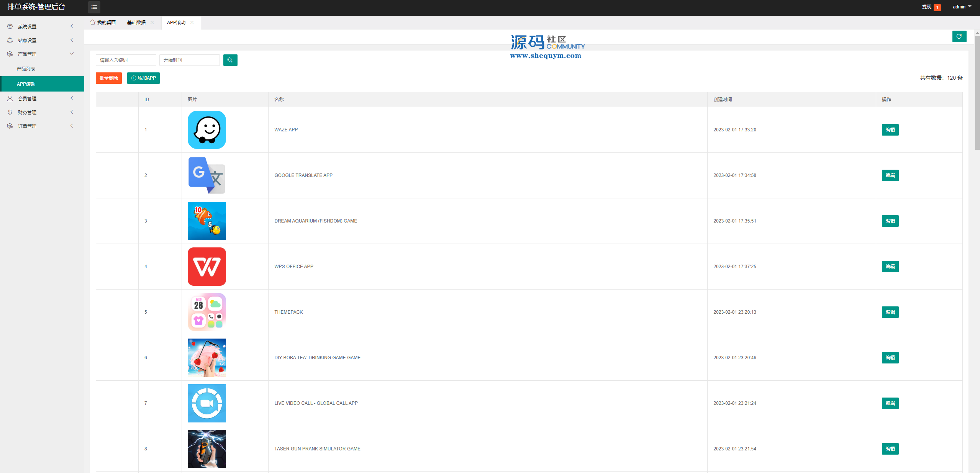Click 编辑 for THEMEPACK
This screenshot has height=473, width=980.
890,312
